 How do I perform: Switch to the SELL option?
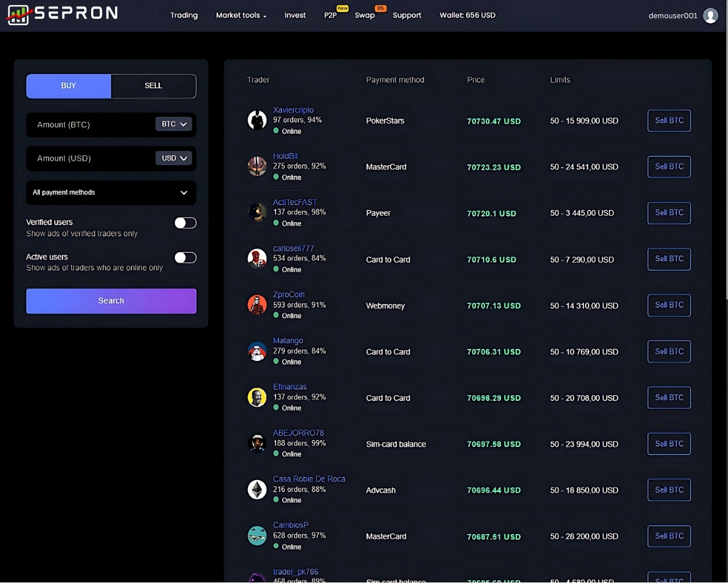click(x=153, y=86)
